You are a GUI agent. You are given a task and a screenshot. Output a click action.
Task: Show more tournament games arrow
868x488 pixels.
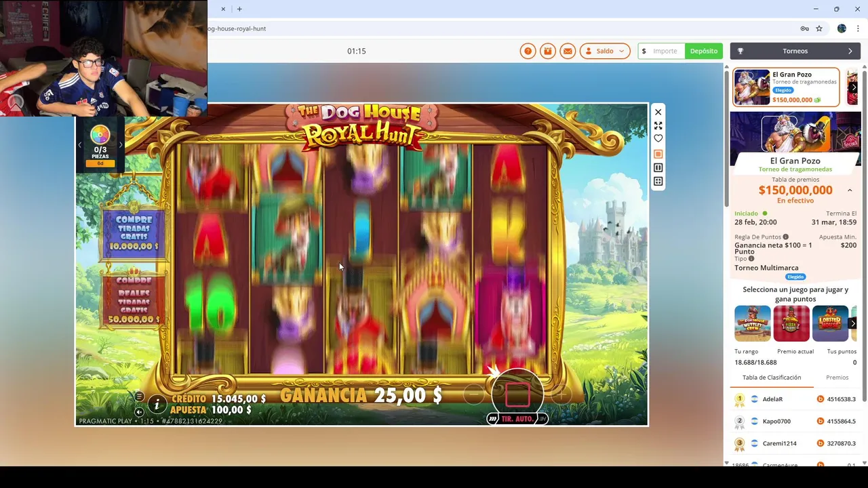point(853,323)
